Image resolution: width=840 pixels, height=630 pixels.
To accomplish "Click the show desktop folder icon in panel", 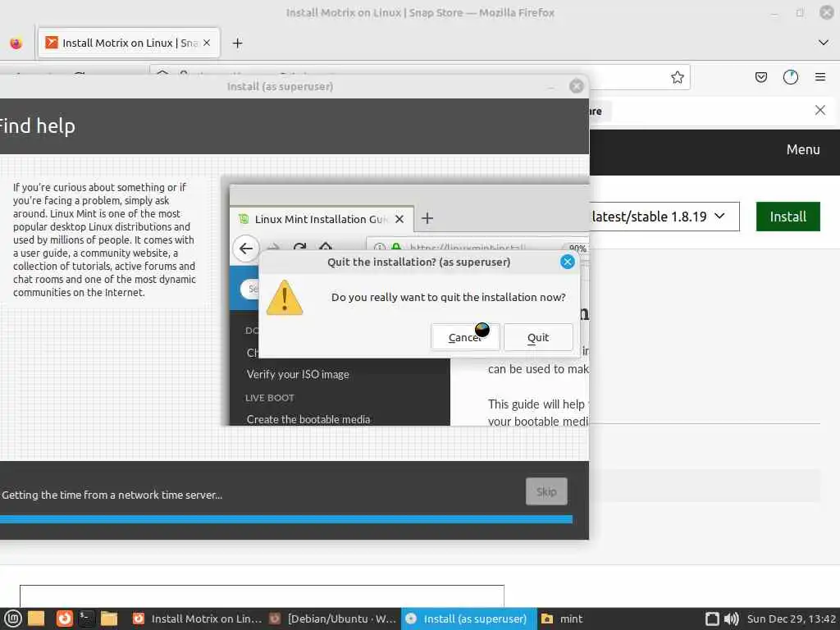I will pyautogui.click(x=36, y=619).
